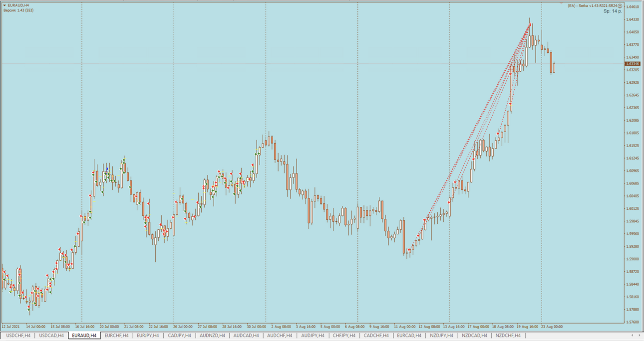Click price scale value 1.63770
The height and width of the screenshot is (341, 644).
(x=633, y=45)
